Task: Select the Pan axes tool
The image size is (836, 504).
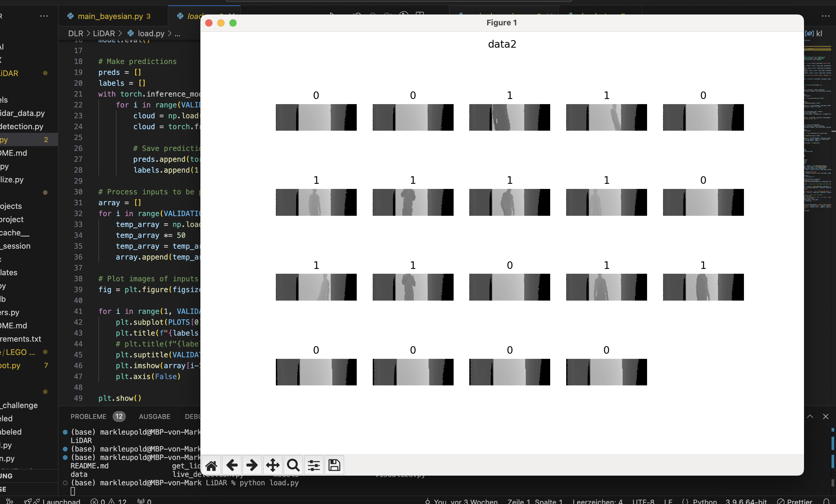Action: 273,465
